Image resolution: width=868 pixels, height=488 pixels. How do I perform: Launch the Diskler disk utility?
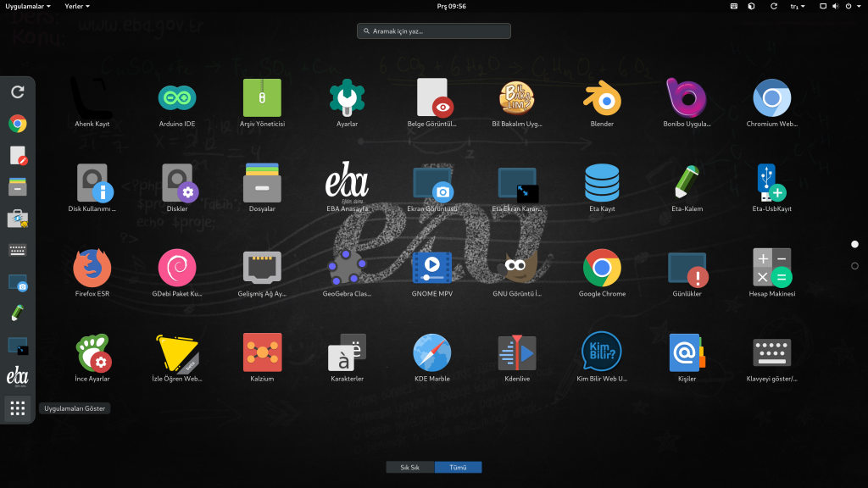tap(177, 188)
